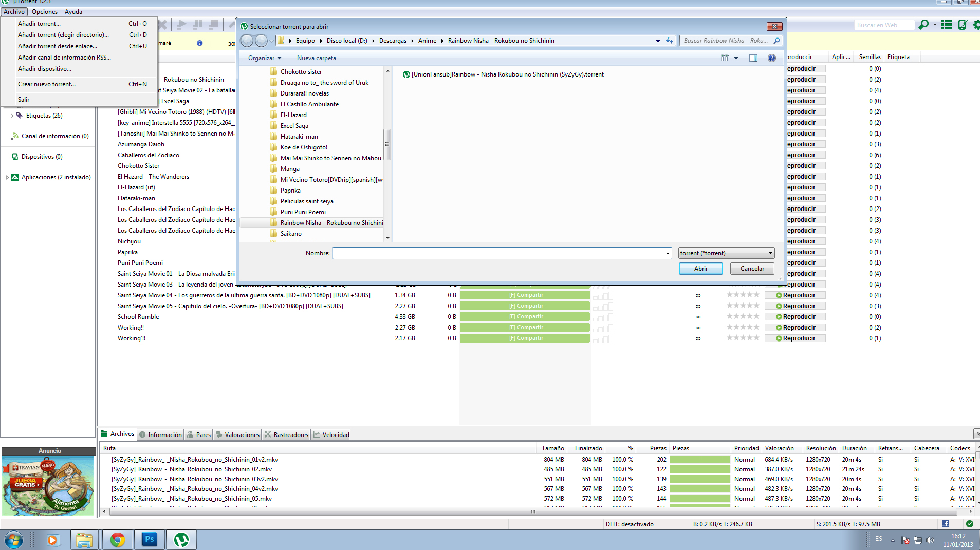Open Photoshop from the taskbar
The image size is (980, 550).
tap(150, 540)
